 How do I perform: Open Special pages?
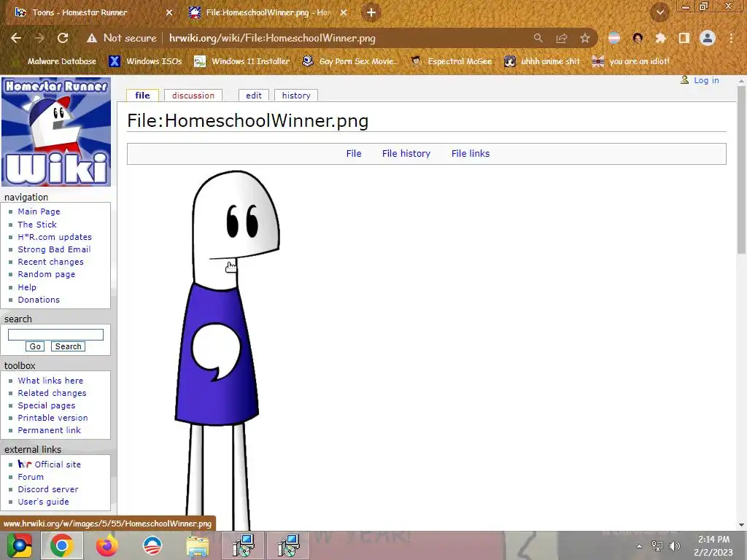point(46,405)
